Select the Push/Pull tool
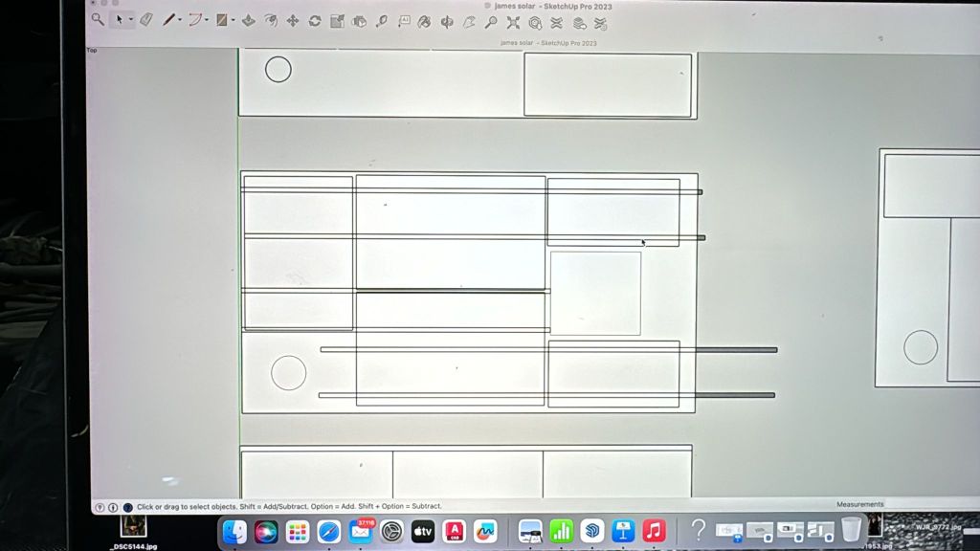This screenshot has height=551, width=980. click(x=249, y=20)
